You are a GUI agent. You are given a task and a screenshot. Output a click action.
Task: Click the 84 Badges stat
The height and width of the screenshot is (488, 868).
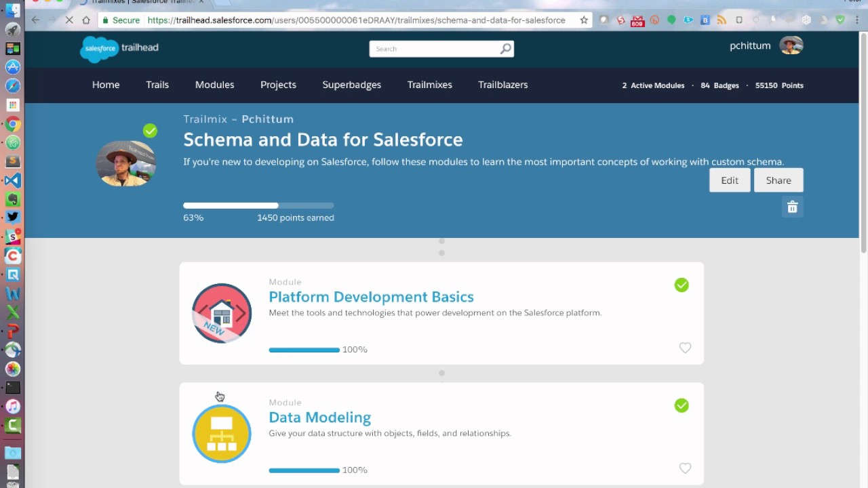pyautogui.click(x=719, y=85)
